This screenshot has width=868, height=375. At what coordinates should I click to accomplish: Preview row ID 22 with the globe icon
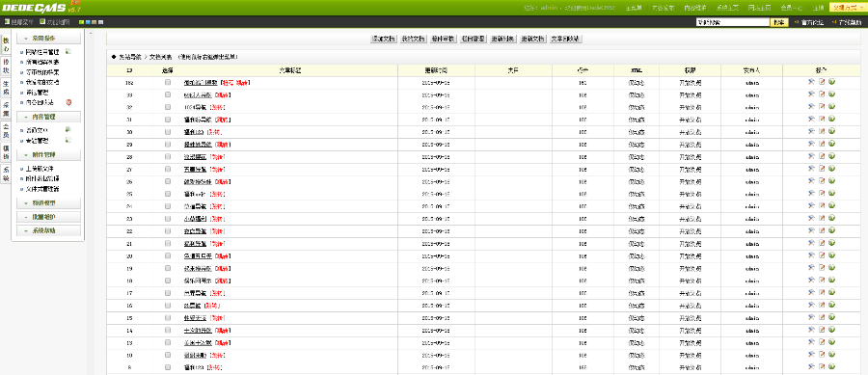click(831, 230)
